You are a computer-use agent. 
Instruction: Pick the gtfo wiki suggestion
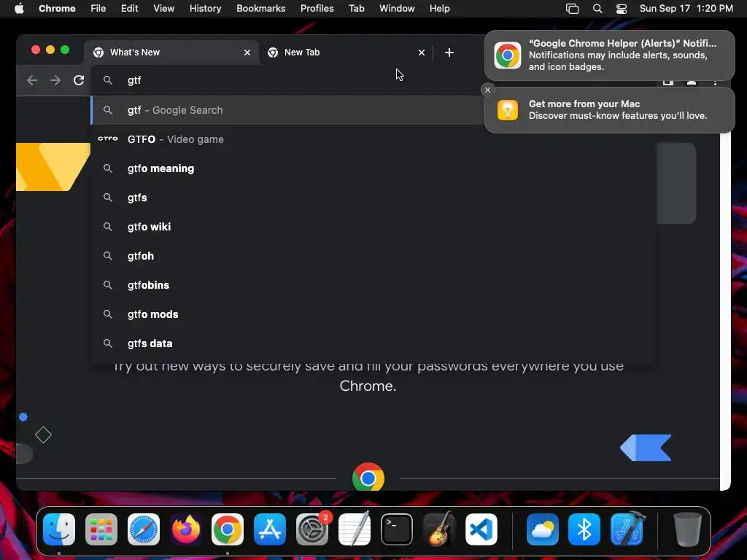(374, 227)
